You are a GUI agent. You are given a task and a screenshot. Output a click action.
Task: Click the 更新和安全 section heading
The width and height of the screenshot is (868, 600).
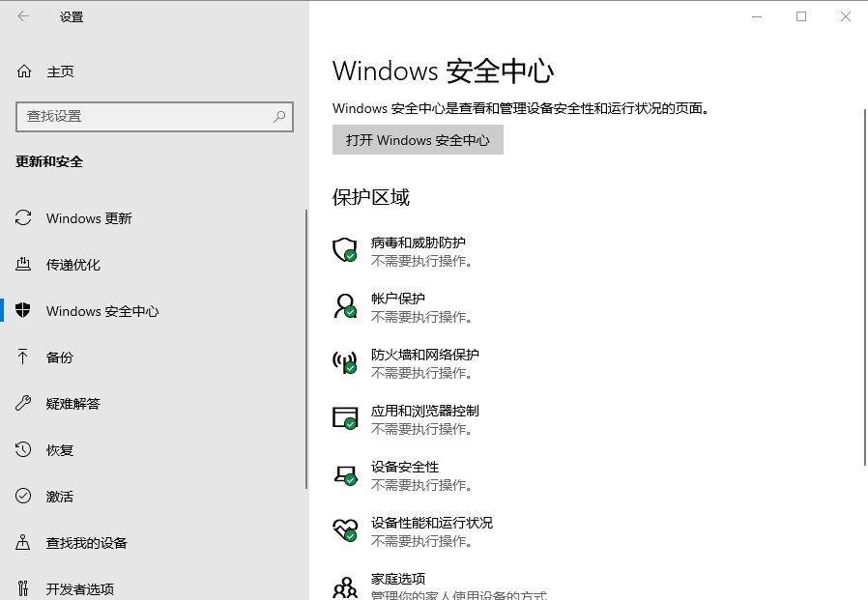point(49,161)
